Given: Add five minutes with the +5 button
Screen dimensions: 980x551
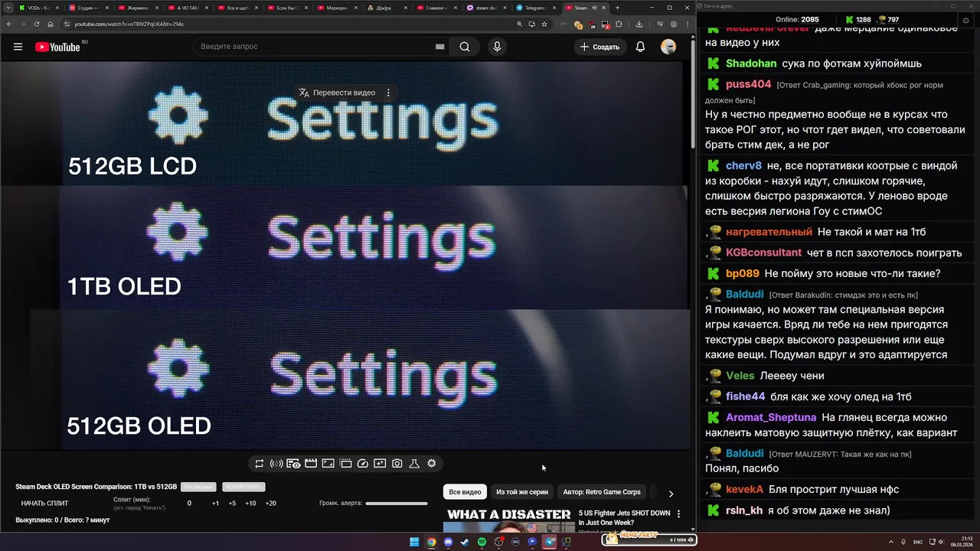Looking at the screenshot, I should 232,504.
